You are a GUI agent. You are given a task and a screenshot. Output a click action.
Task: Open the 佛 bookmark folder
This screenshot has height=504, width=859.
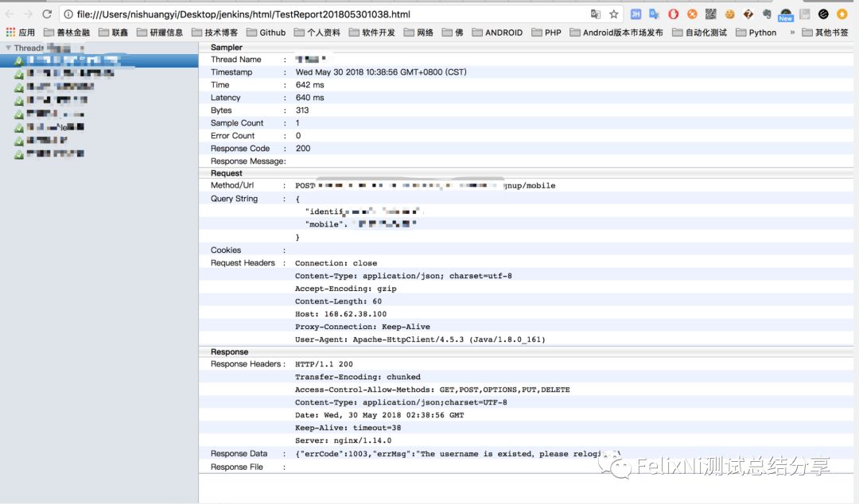coord(453,33)
